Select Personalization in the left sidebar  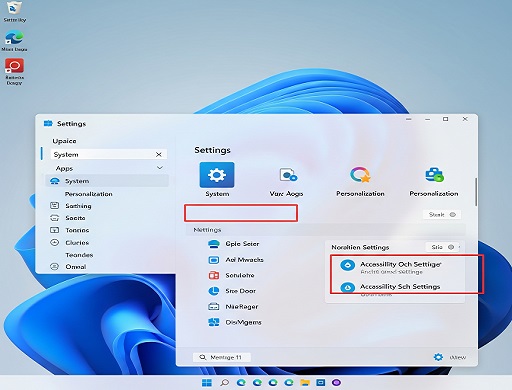click(x=89, y=194)
